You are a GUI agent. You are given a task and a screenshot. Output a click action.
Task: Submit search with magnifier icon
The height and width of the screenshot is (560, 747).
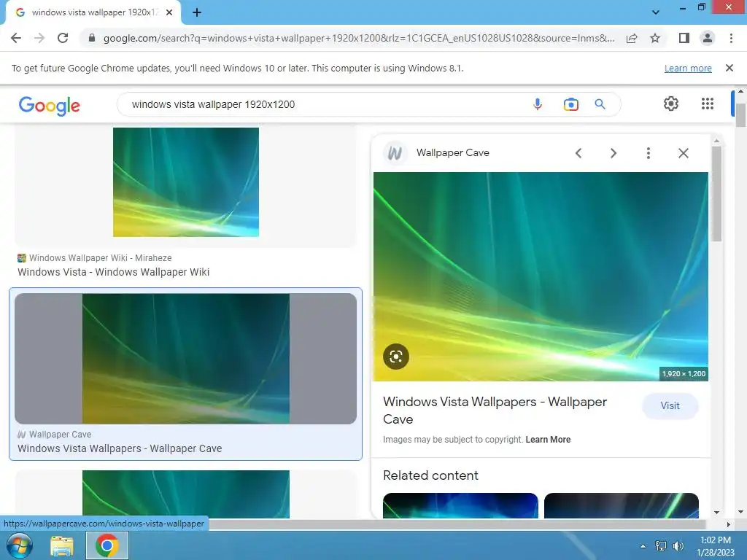(x=600, y=104)
